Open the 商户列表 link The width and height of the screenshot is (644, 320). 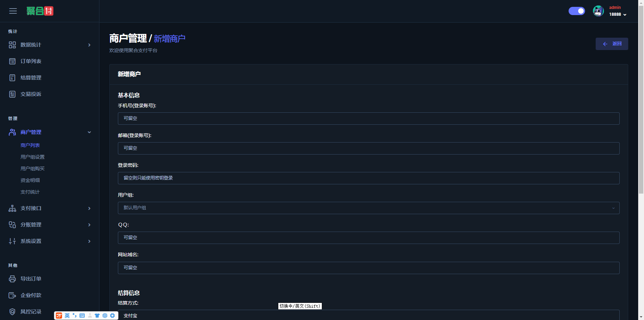tap(30, 145)
